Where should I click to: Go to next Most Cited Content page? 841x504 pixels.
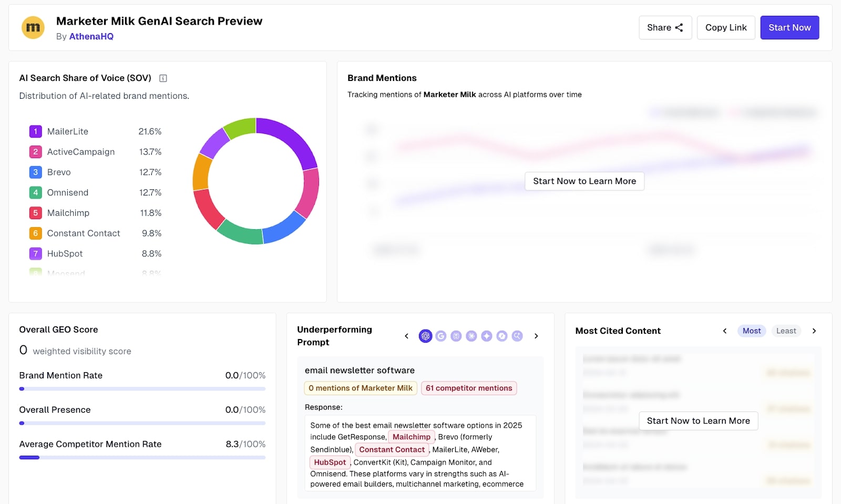tap(814, 331)
